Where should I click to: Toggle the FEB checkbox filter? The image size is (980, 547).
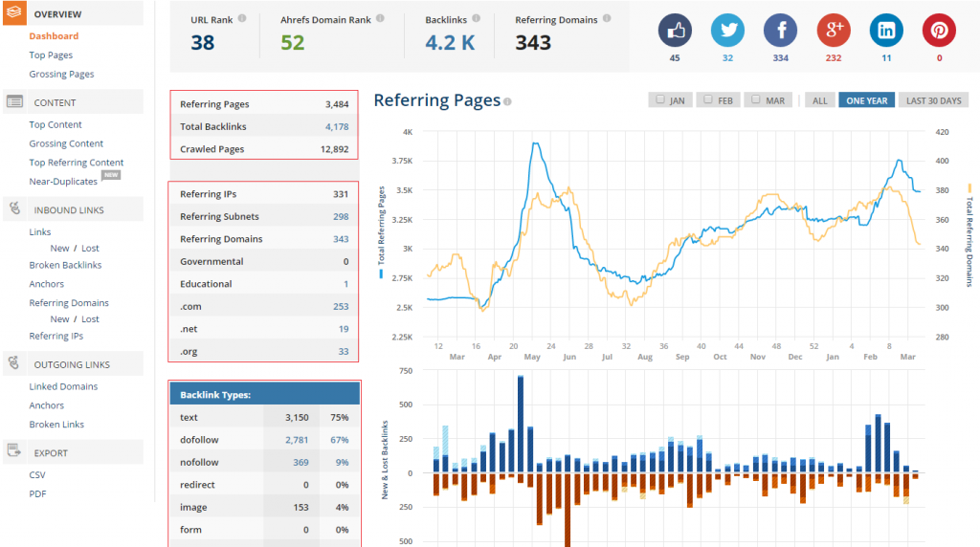[707, 99]
